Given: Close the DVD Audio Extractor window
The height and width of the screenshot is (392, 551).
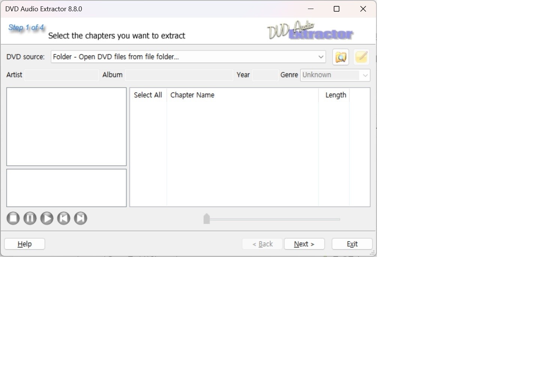Looking at the screenshot, I should coord(363,9).
